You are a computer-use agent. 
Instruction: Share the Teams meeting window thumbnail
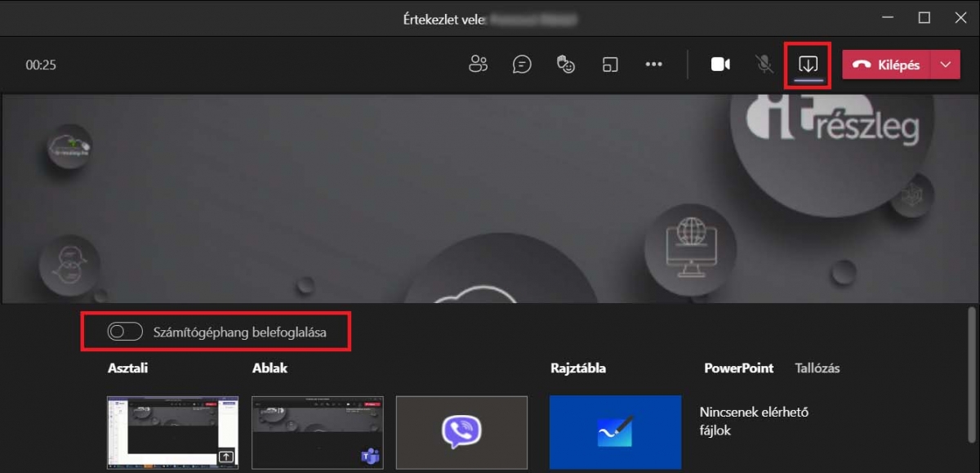(317, 433)
